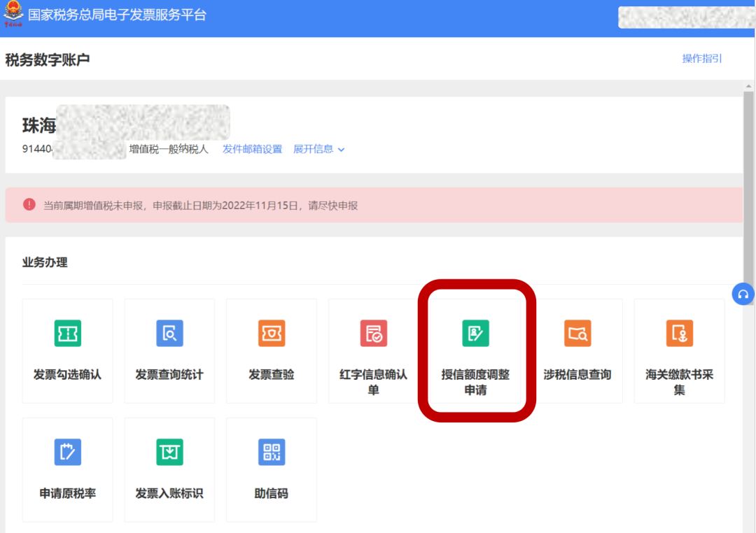Viewport: 756px width, 533px height.
Task: Open 海关缴款书采集 orange icon
Action: pos(679,333)
